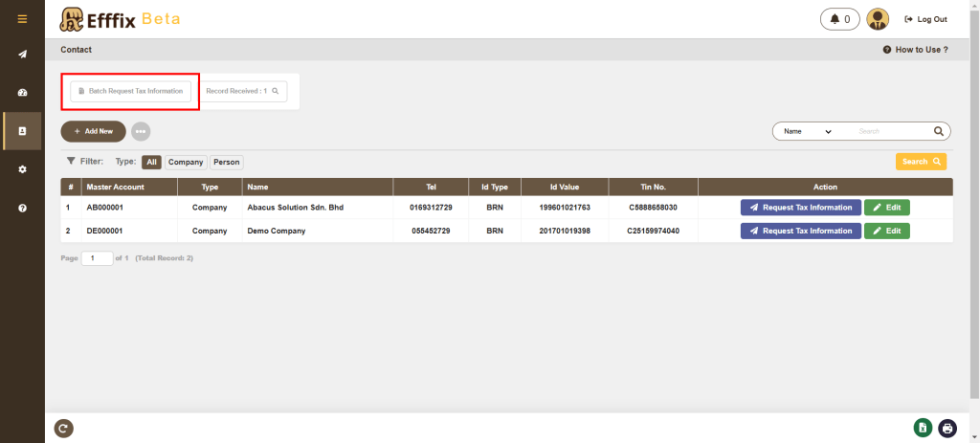Click Batch Request Tax Information button
This screenshot has width=980, height=443.
click(x=130, y=91)
